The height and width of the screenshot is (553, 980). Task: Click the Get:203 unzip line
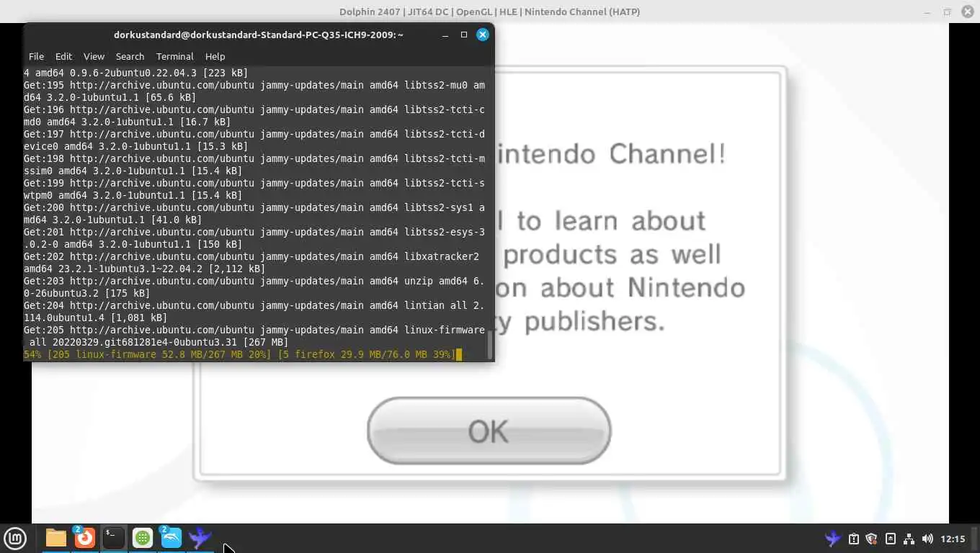(254, 287)
